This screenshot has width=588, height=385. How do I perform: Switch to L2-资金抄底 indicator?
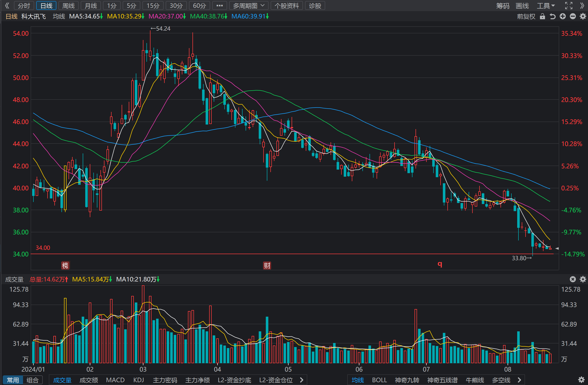(x=234, y=380)
